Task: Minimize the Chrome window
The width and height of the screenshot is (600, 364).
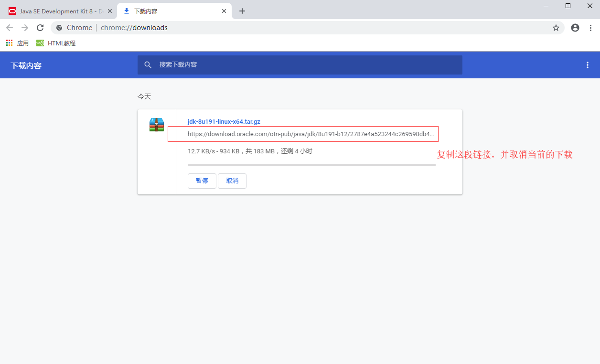Action: [x=546, y=6]
